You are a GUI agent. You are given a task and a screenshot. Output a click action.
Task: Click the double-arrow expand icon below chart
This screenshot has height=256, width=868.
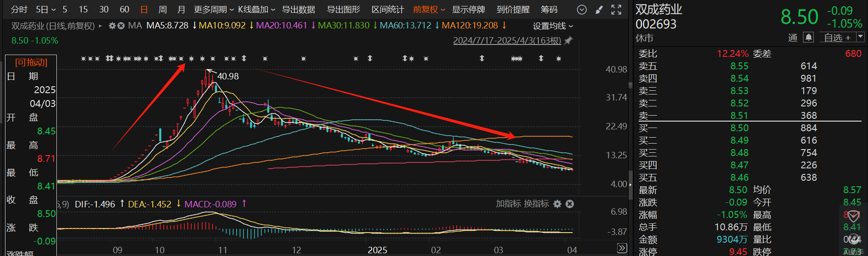tap(622, 248)
